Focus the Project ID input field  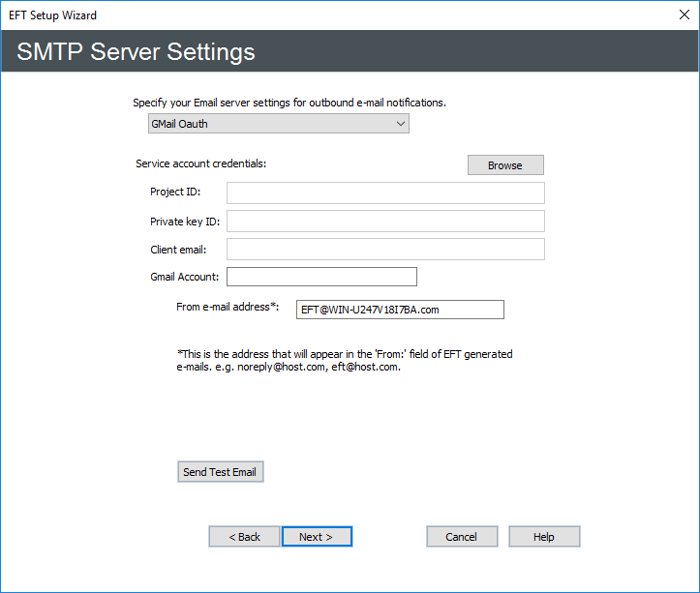coord(385,193)
